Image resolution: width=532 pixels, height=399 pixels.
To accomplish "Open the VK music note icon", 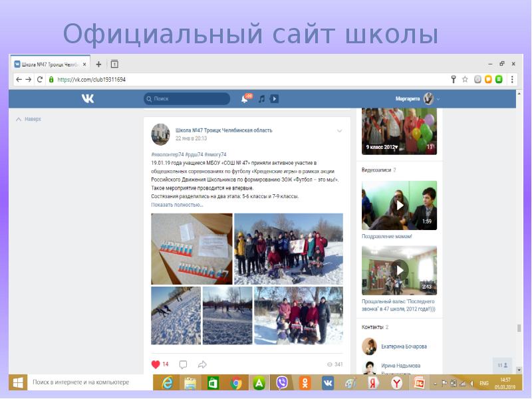I will pos(261,99).
